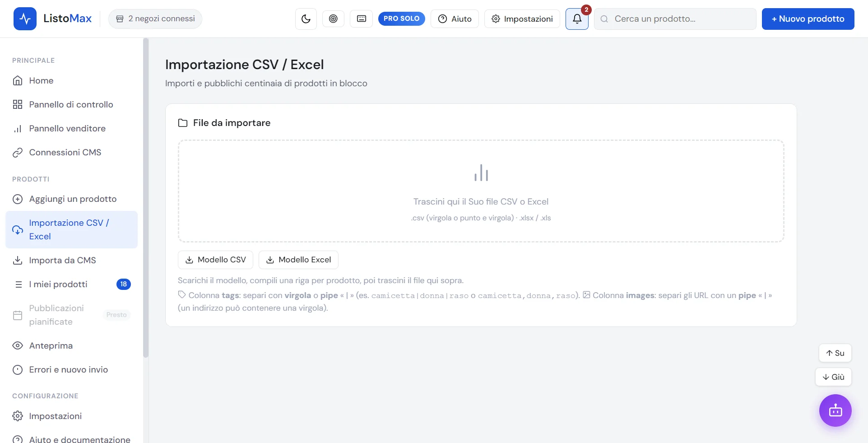Click the Su scroll-up button
Image resolution: width=868 pixels, height=443 pixels.
tap(835, 353)
